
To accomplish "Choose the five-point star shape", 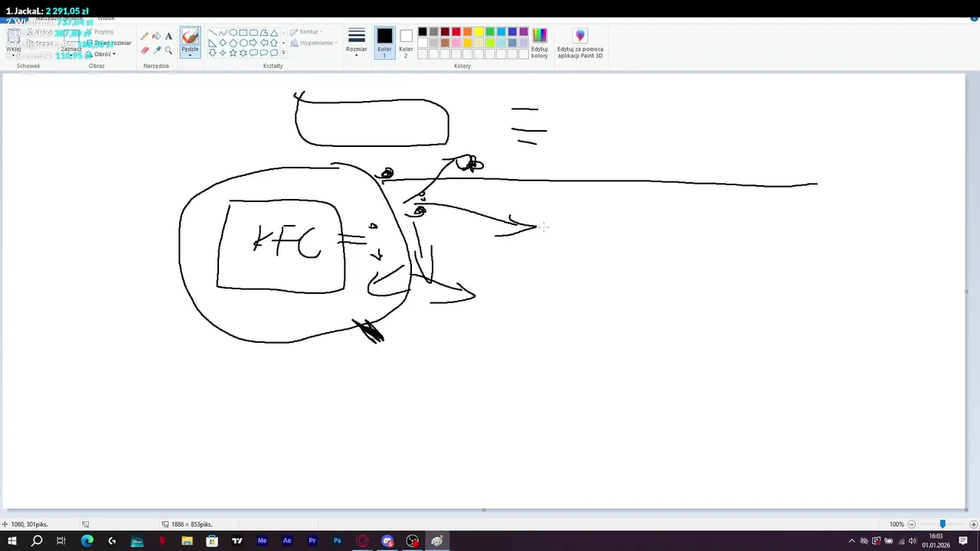I will tap(234, 53).
